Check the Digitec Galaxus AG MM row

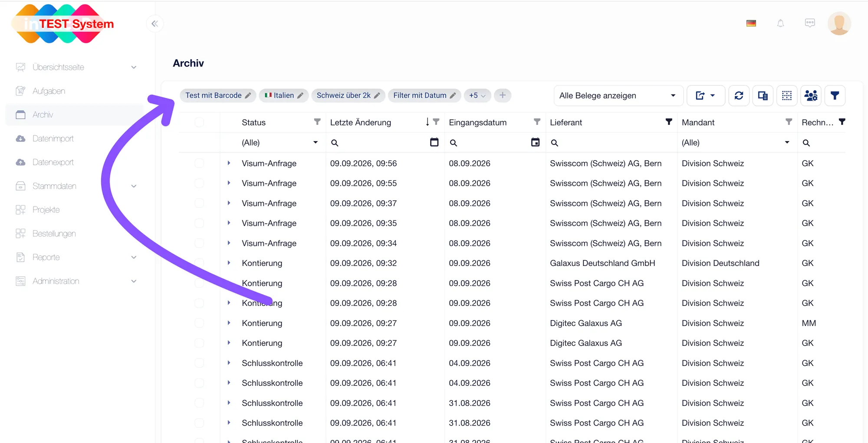tap(199, 323)
